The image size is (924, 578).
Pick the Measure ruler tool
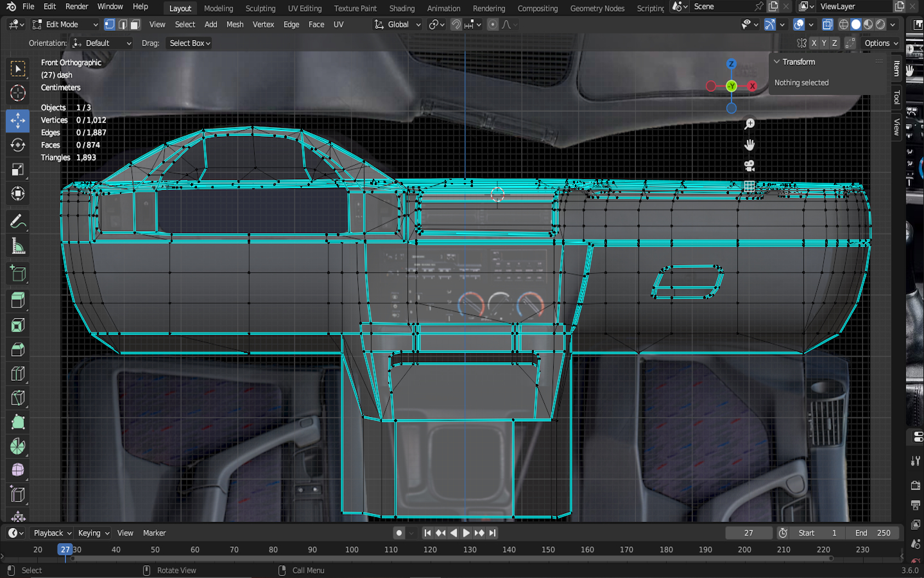18,247
